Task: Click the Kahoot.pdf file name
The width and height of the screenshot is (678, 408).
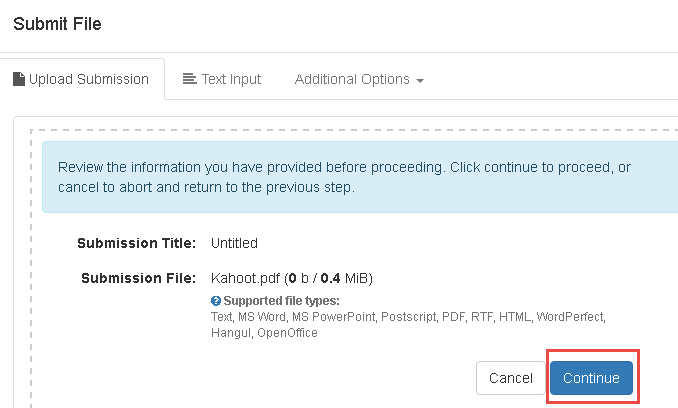Action: 246,277
